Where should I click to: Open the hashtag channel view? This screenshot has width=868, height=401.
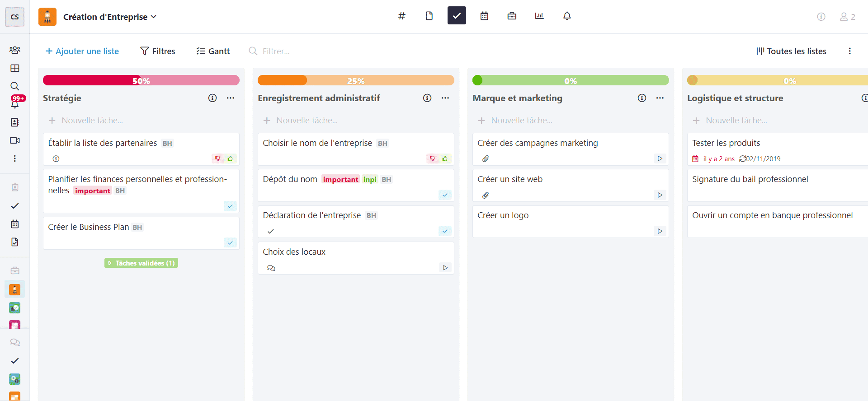click(401, 16)
